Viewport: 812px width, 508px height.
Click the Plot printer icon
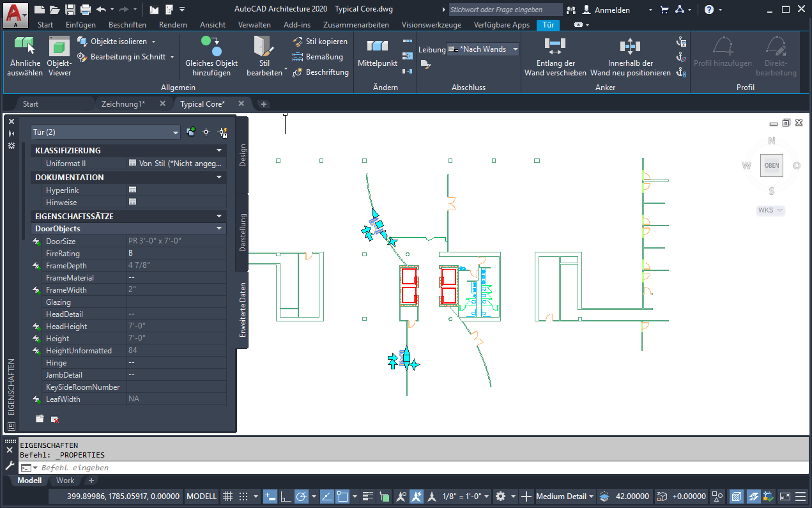86,10
